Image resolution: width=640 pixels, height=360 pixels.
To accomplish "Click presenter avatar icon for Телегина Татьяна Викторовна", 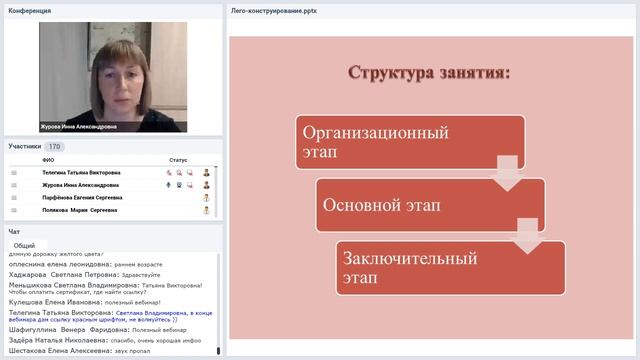I will pos(207,173).
